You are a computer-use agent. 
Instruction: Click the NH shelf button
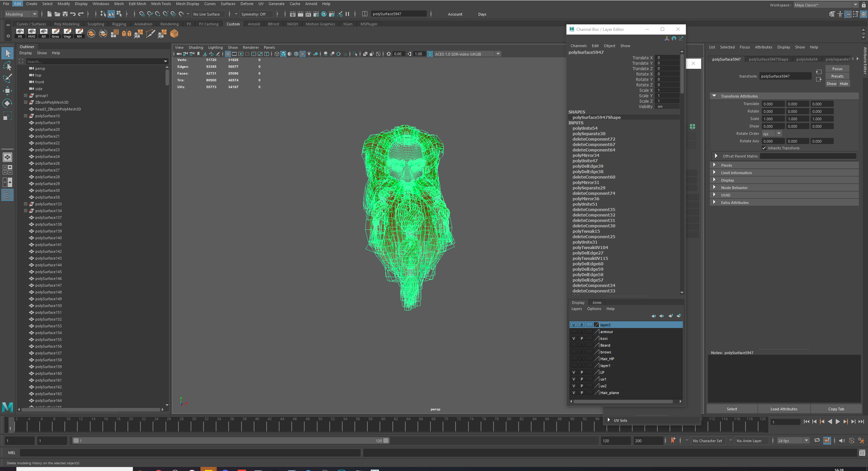pyautogui.click(x=79, y=33)
